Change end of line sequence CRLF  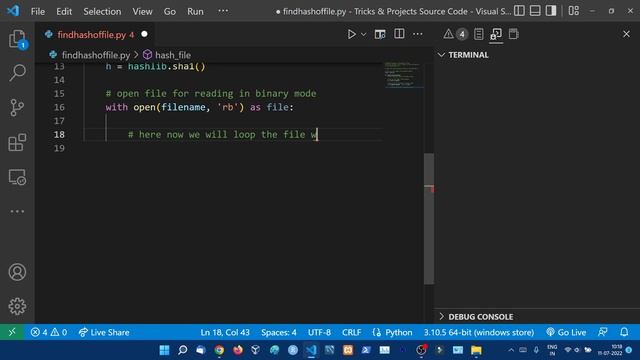click(x=351, y=332)
